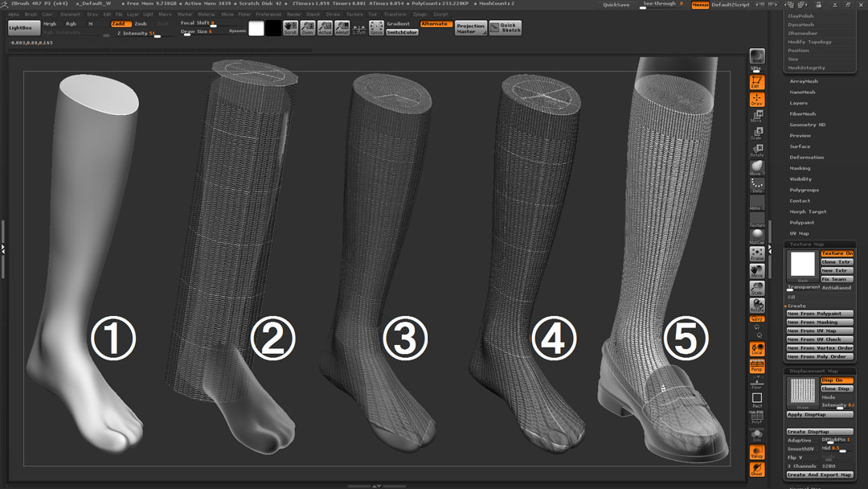This screenshot has height=489, width=868.
Task: Toggle the L.Sym icon
Action: 359,28
